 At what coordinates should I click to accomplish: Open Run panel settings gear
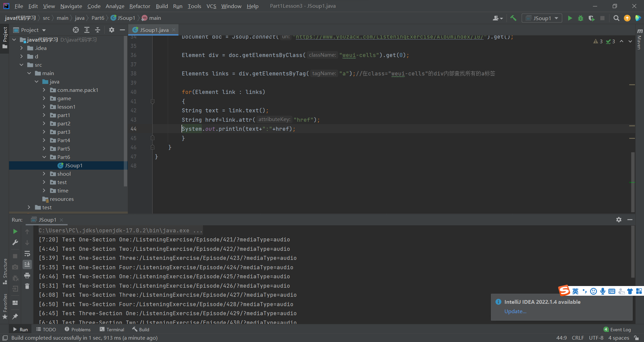[x=619, y=220]
